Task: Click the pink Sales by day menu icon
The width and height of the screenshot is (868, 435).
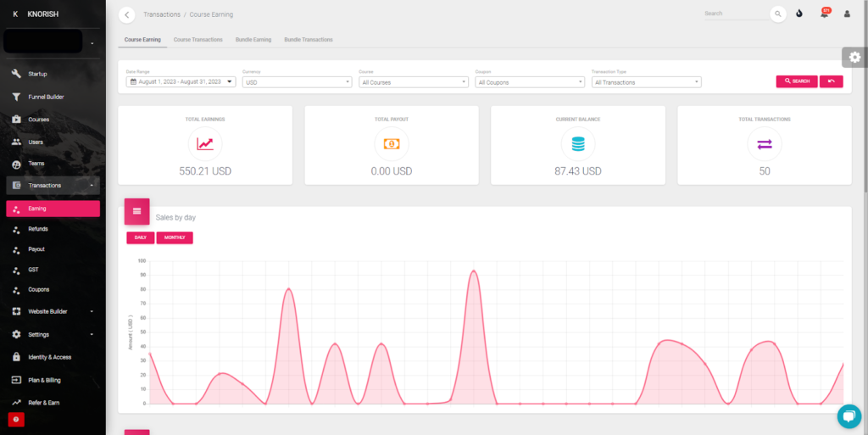Action: [136, 211]
